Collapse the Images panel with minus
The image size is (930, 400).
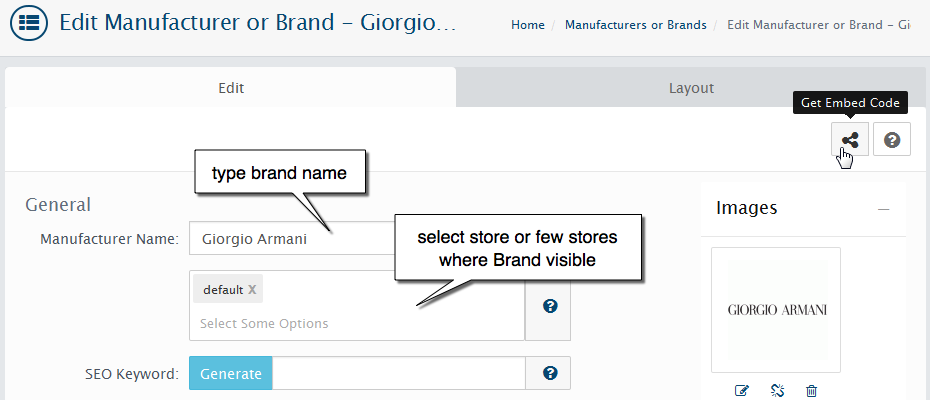coord(884,209)
